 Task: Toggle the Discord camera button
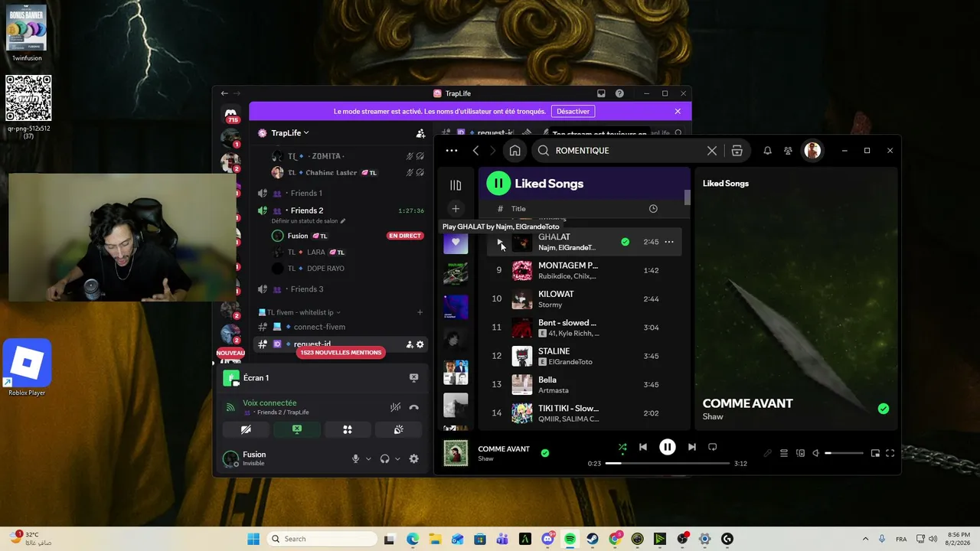click(x=246, y=430)
